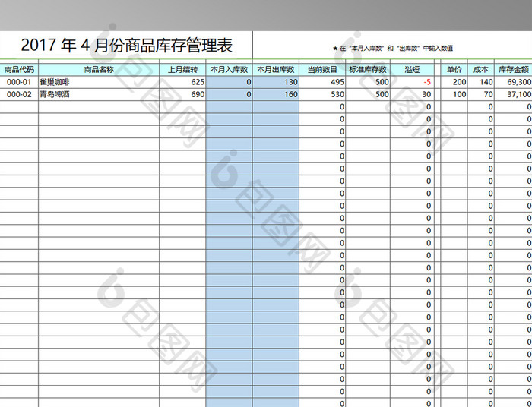The image size is (532, 407).
Task: Select the 690 carry-over cell
Action: (x=182, y=95)
